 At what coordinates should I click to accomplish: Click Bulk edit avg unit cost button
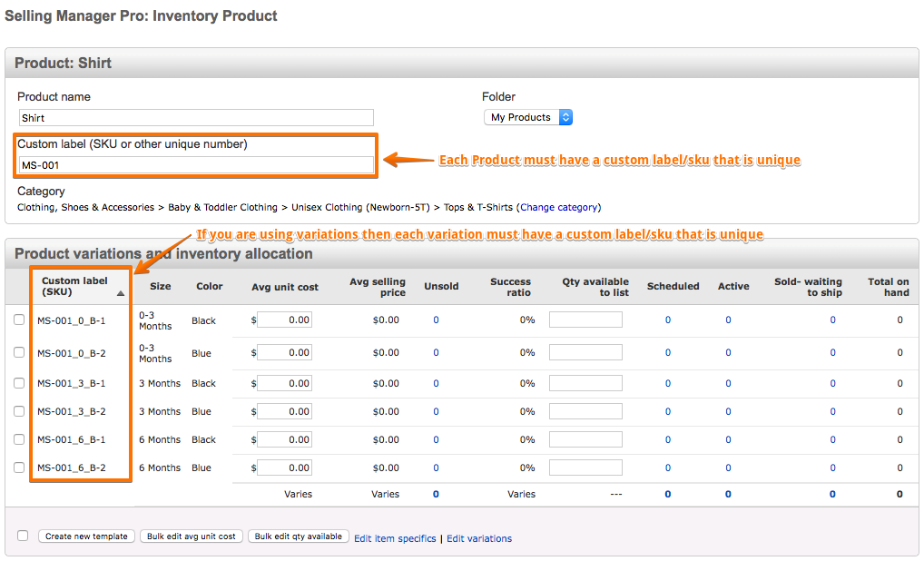pyautogui.click(x=191, y=536)
